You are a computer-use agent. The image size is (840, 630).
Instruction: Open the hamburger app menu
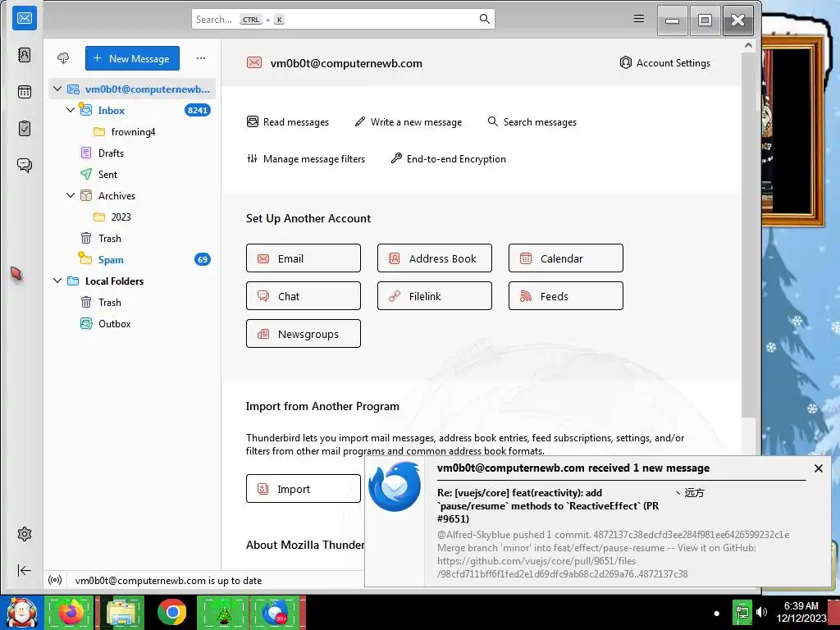(638, 19)
